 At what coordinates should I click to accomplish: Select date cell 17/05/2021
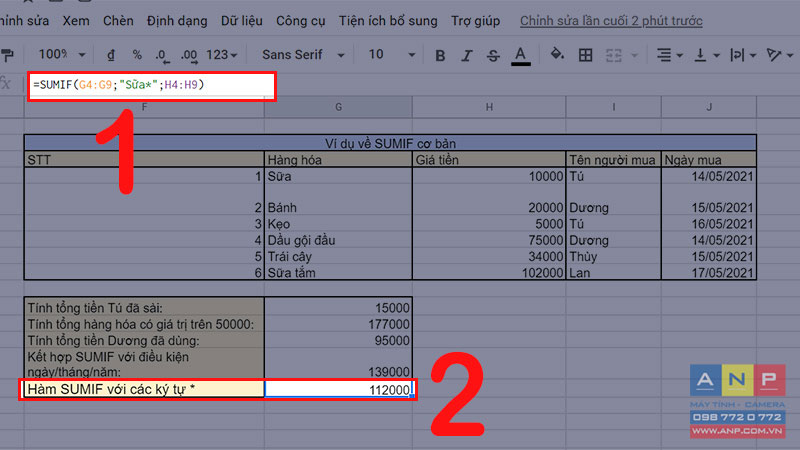[709, 272]
